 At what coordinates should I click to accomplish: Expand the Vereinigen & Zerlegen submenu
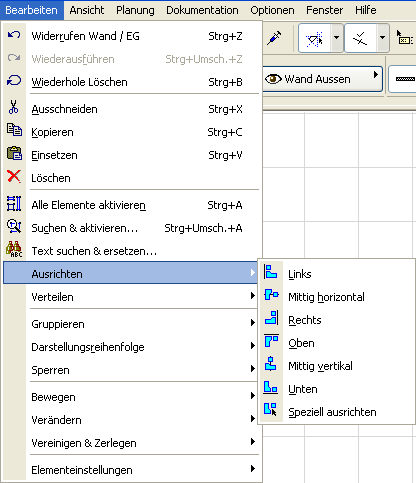[x=132, y=443]
